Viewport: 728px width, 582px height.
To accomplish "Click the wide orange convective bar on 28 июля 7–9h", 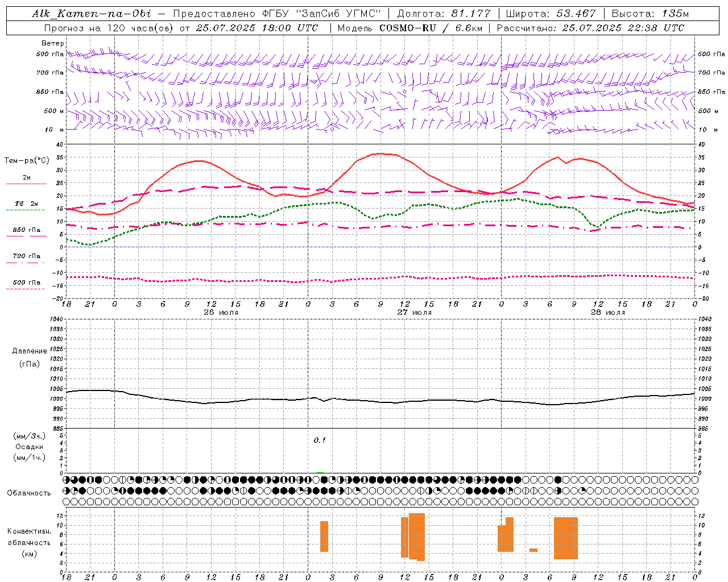I will (566, 538).
